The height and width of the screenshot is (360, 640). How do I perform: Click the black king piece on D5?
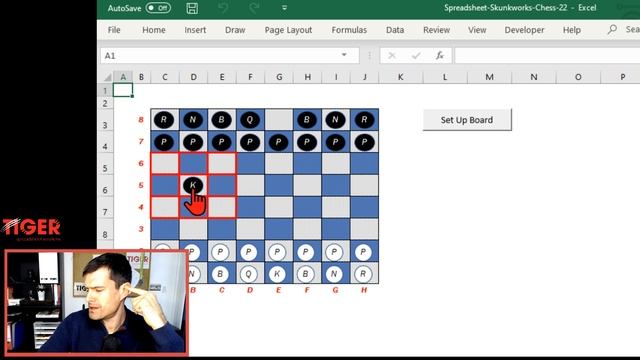[x=193, y=185]
